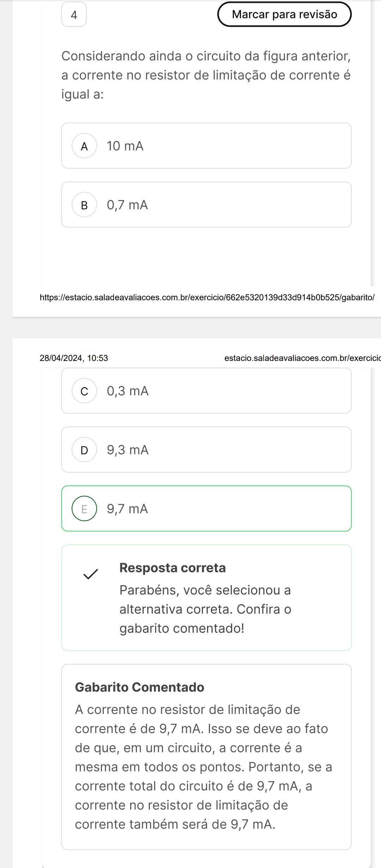
Task: Select the 0,3 mA answer card
Action: click(206, 391)
